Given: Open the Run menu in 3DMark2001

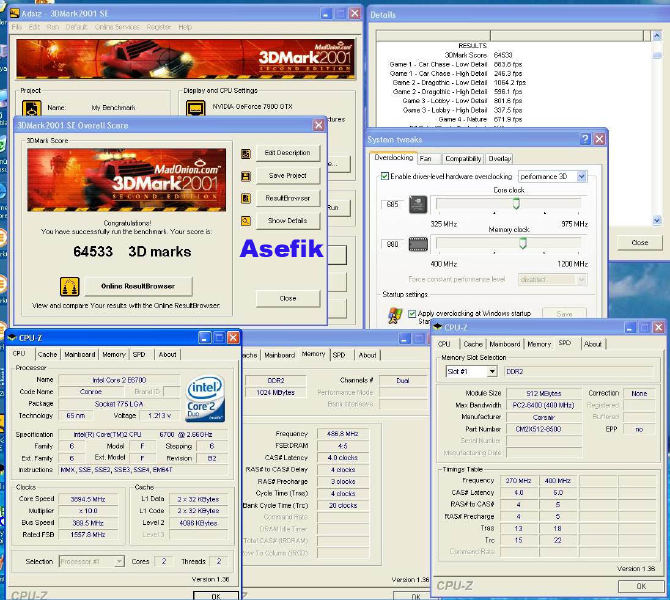Looking at the screenshot, I should click(53, 27).
